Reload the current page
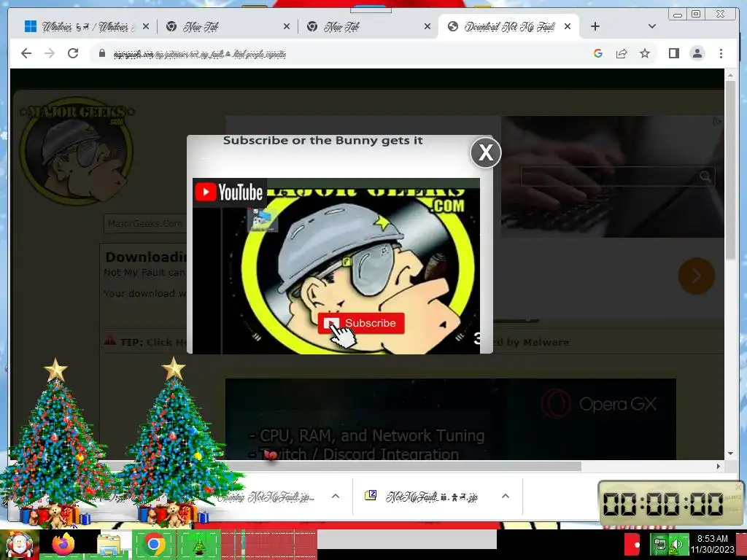Image resolution: width=747 pixels, height=560 pixels. pyautogui.click(x=73, y=53)
